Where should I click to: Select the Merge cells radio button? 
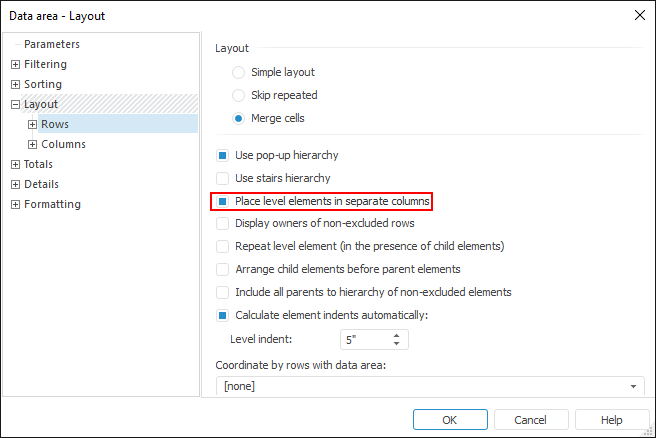pos(238,118)
